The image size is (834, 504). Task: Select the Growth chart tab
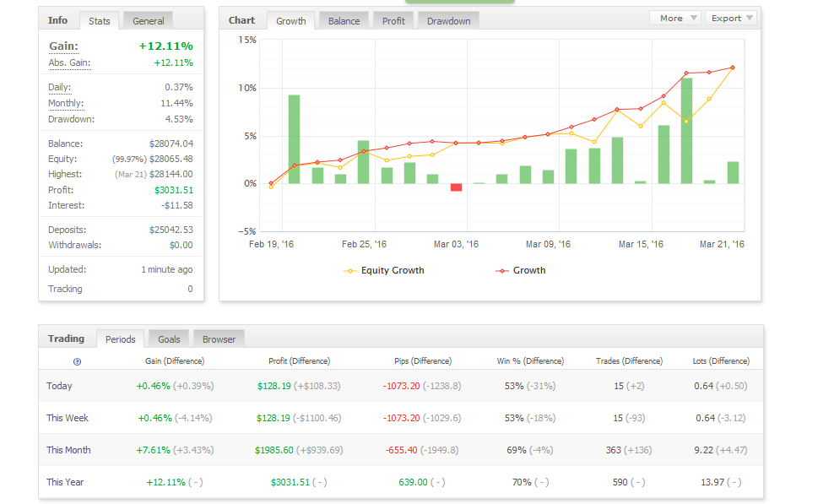click(x=291, y=21)
